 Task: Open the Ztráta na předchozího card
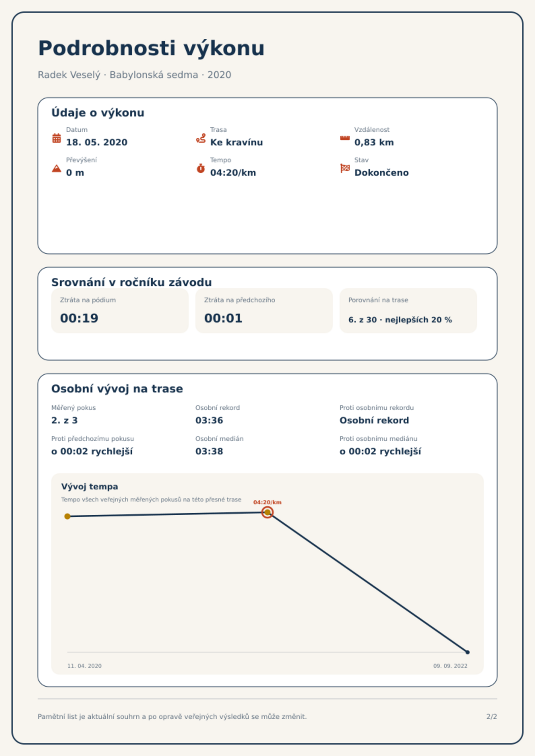pos(264,310)
